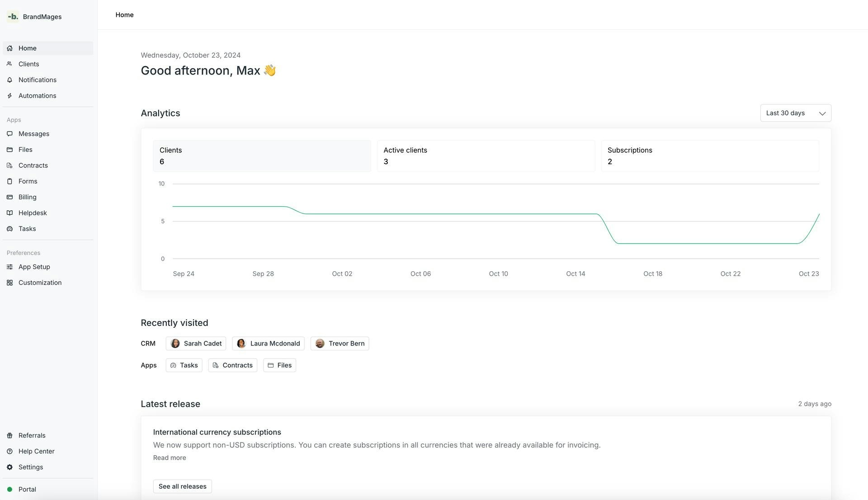Click the Forms clipboard icon
868x500 pixels.
tap(9, 181)
